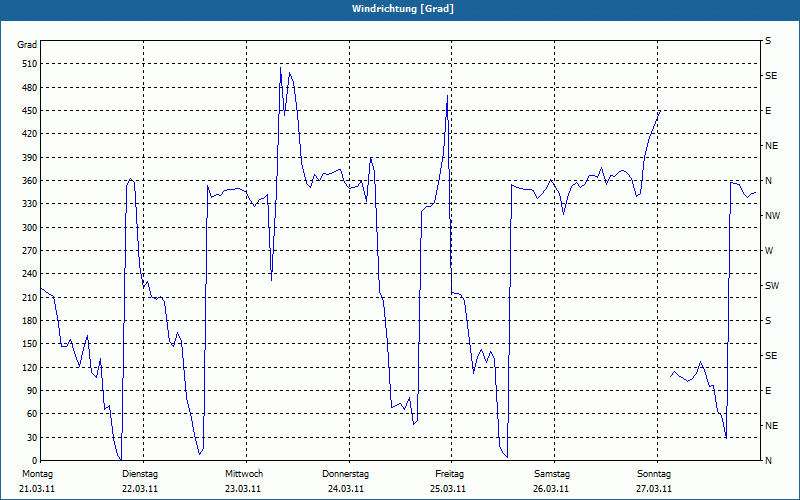Viewport: 800px width, 500px height.
Task: Click the NW compass label on right axis
Action: click(x=772, y=216)
